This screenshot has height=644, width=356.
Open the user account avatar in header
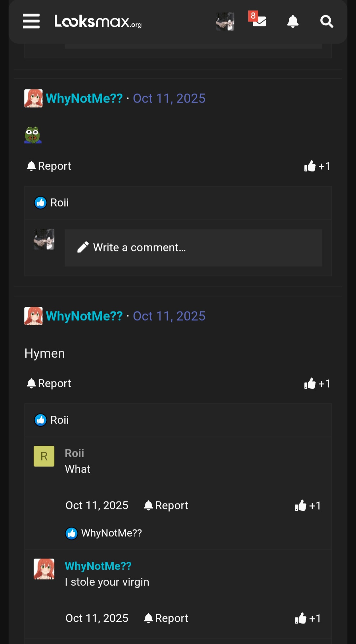(x=225, y=21)
